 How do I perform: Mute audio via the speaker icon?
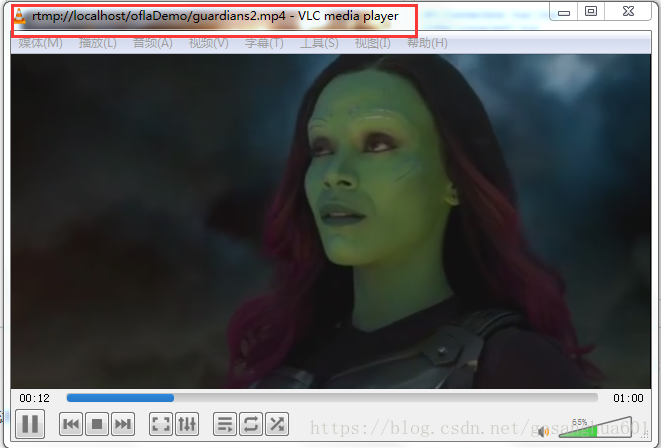tap(543, 432)
